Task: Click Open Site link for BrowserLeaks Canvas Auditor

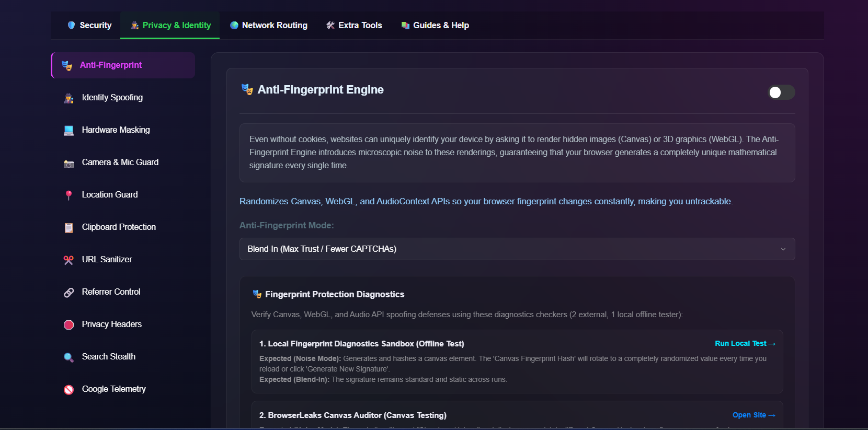Action: pos(753,415)
